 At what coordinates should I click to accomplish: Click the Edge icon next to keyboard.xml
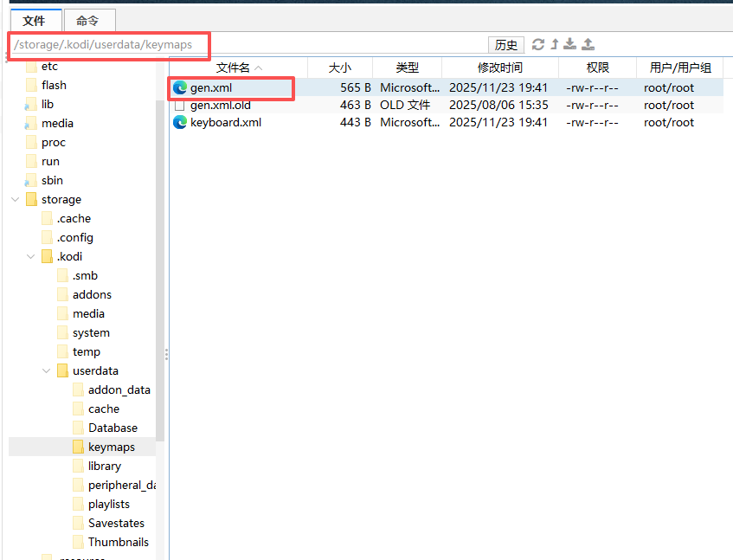pyautogui.click(x=180, y=122)
